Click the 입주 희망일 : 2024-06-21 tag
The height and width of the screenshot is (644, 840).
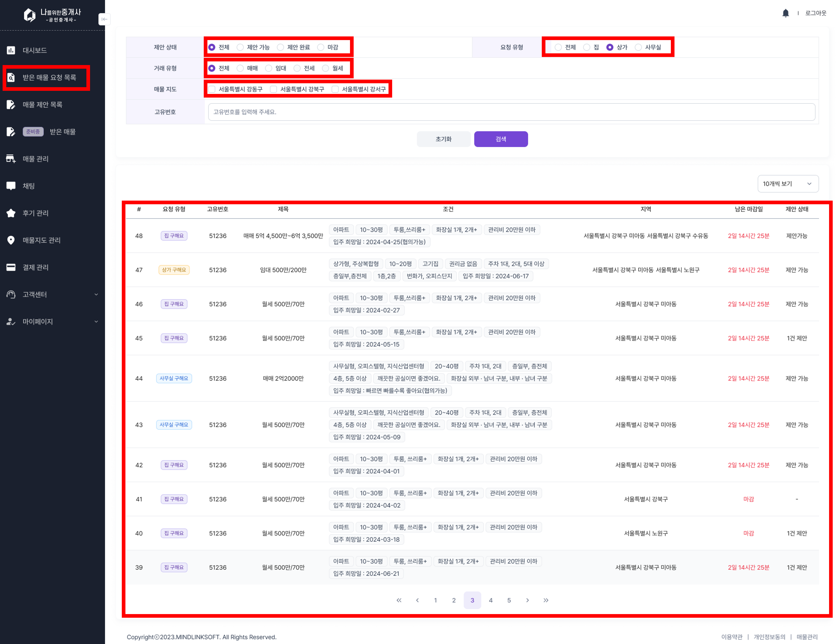point(366,573)
